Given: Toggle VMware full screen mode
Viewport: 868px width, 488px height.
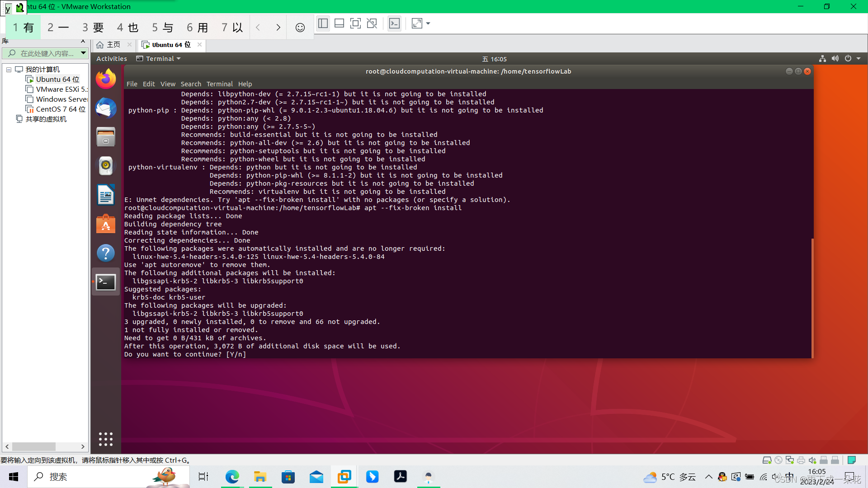Looking at the screenshot, I should (x=355, y=24).
